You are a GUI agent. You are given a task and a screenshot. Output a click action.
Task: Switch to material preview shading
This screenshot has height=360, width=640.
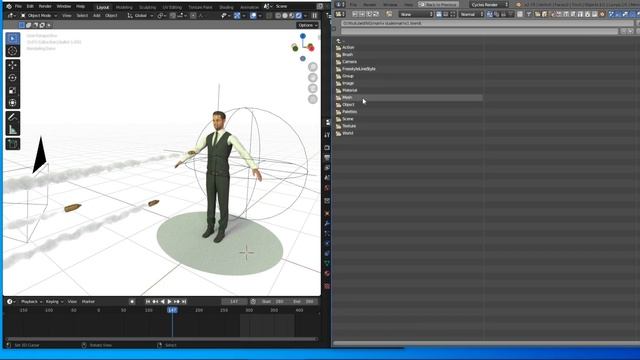(x=291, y=16)
